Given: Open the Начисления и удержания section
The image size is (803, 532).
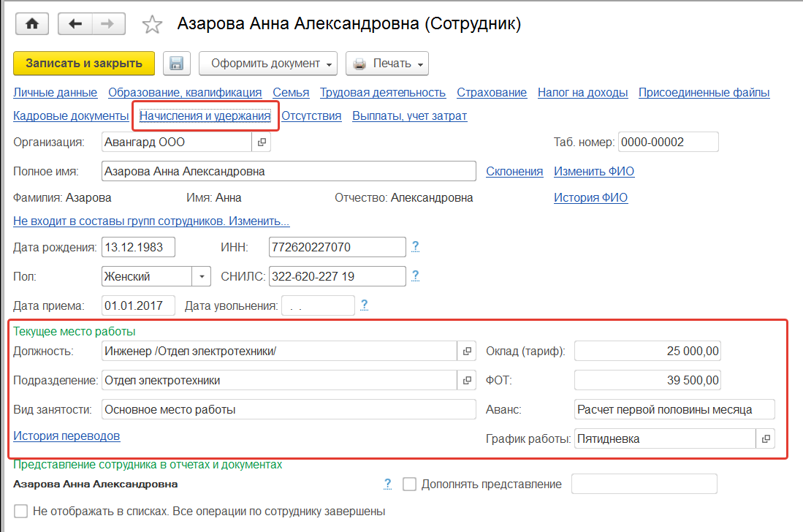Looking at the screenshot, I should coord(205,115).
